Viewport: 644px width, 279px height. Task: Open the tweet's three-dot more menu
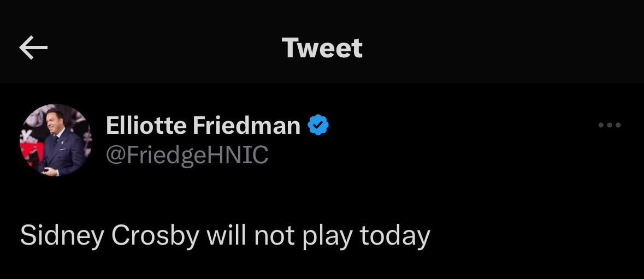(609, 126)
